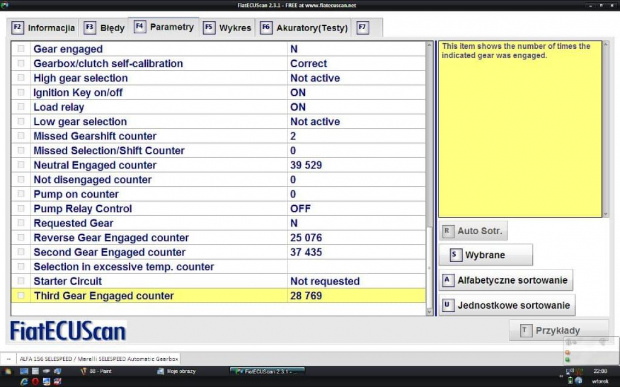Click the F6 key icon beside Akuratory

266,28
